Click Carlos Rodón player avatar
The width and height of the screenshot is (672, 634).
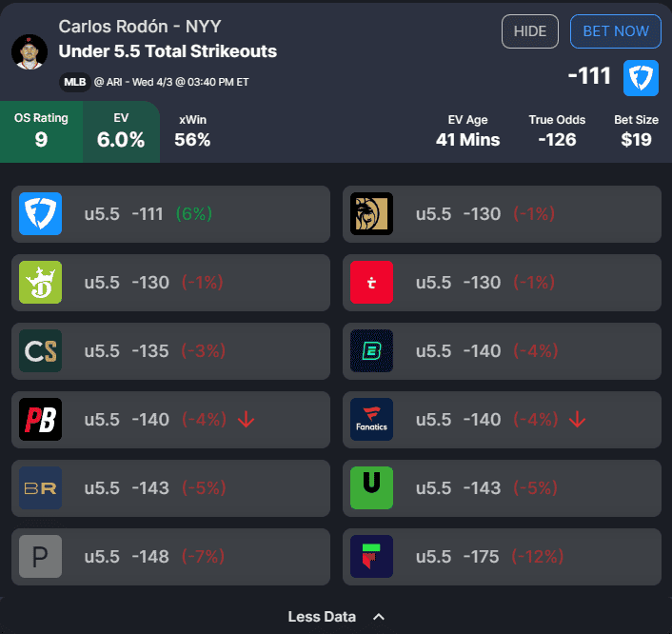click(x=30, y=51)
